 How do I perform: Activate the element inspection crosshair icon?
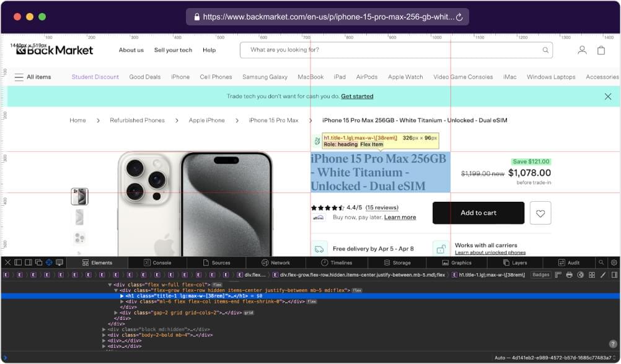pyautogui.click(x=48, y=262)
